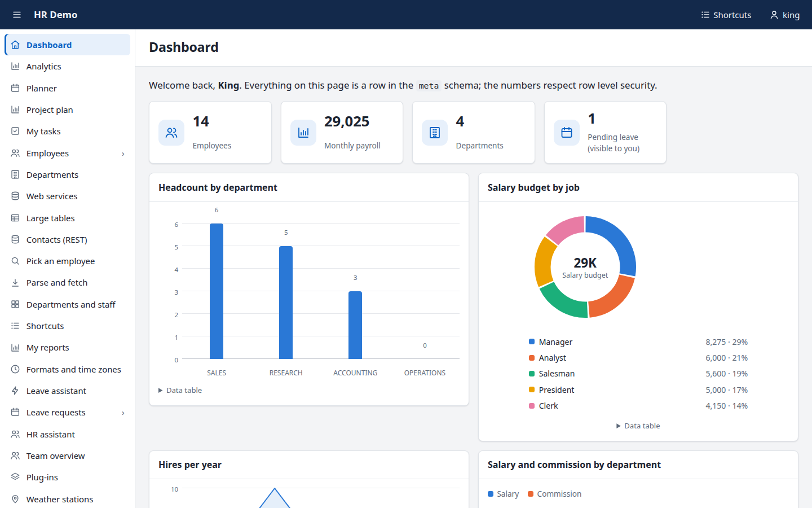Click the Analytics chart icon in sidebar
812x508 pixels.
(15, 67)
